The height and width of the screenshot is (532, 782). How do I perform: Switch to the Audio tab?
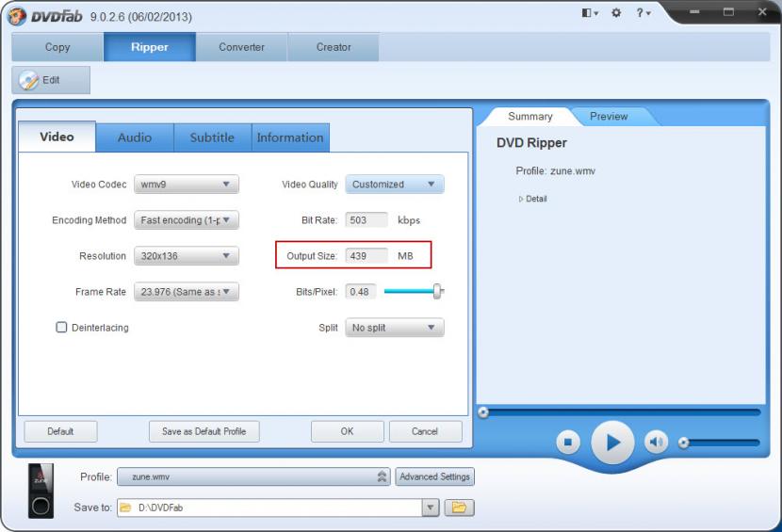point(135,137)
